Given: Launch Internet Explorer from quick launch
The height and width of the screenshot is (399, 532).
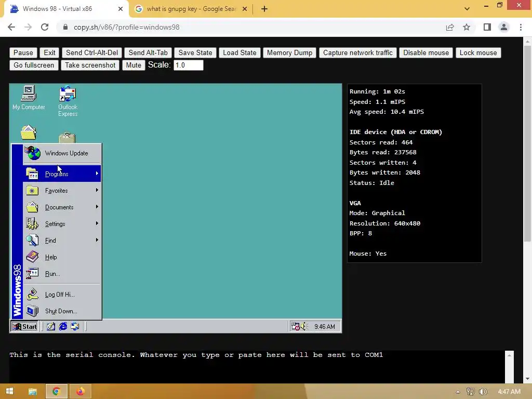Looking at the screenshot, I should point(63,326).
